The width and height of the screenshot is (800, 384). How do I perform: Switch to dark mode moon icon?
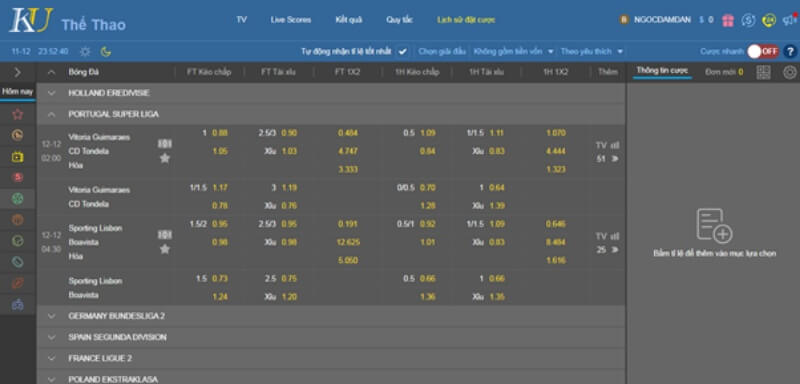[x=106, y=52]
